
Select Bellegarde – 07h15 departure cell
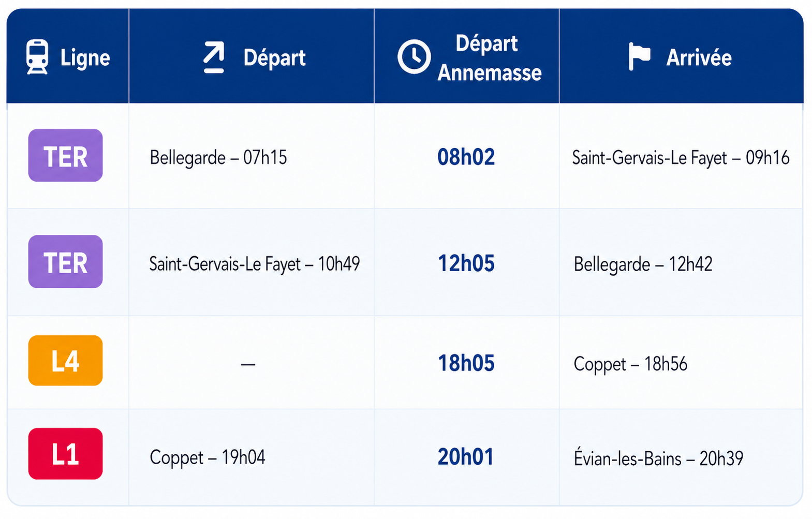(218, 157)
